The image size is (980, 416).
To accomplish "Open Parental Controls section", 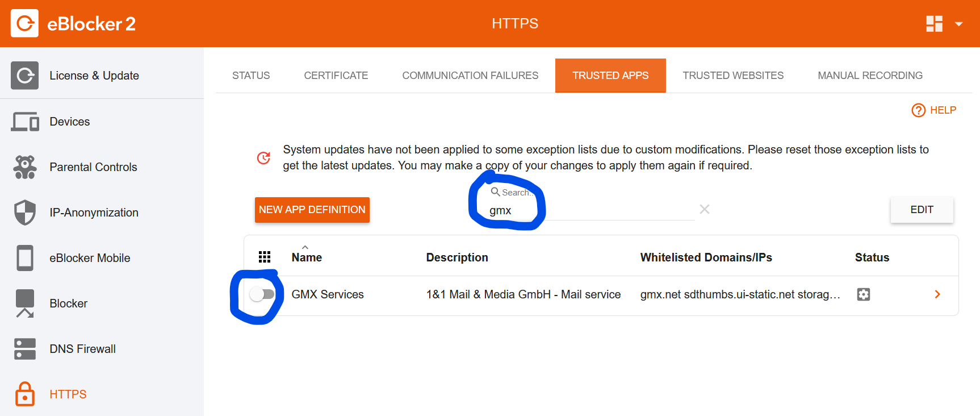I will (x=94, y=167).
